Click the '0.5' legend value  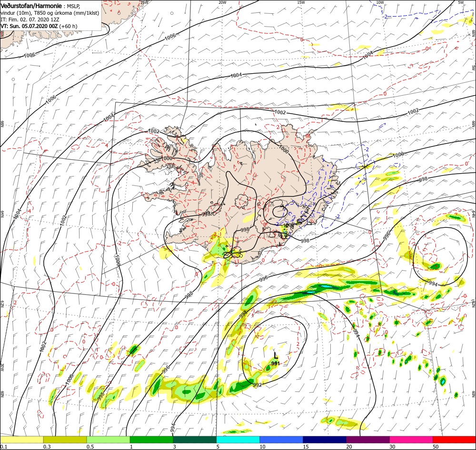(90, 447)
